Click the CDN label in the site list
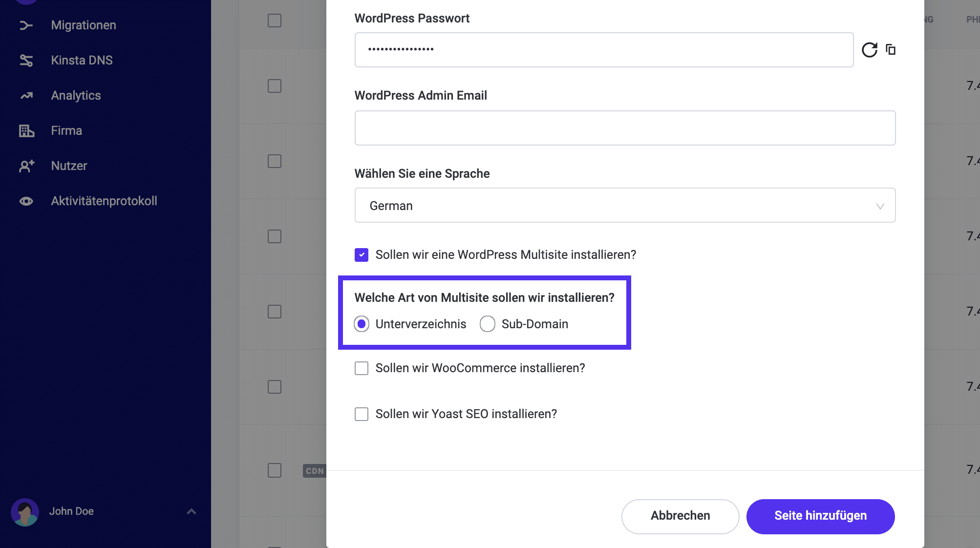The image size is (980, 548). (x=315, y=471)
